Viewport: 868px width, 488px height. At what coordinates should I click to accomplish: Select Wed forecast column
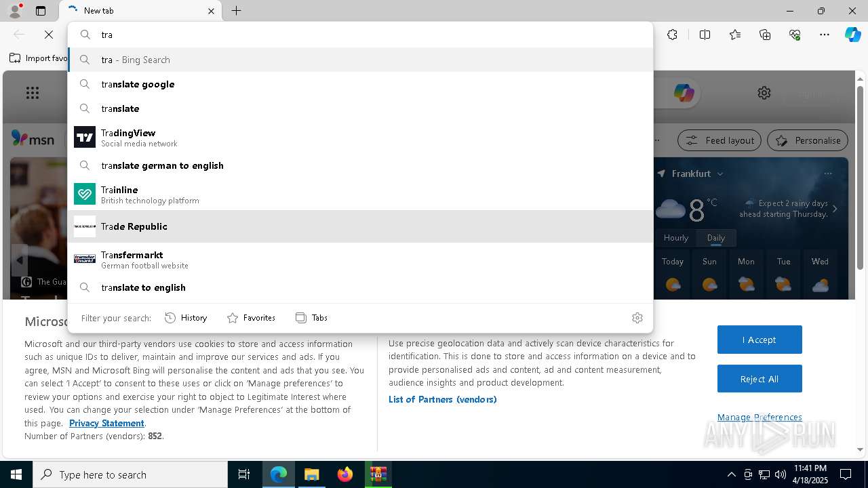pyautogui.click(x=820, y=274)
